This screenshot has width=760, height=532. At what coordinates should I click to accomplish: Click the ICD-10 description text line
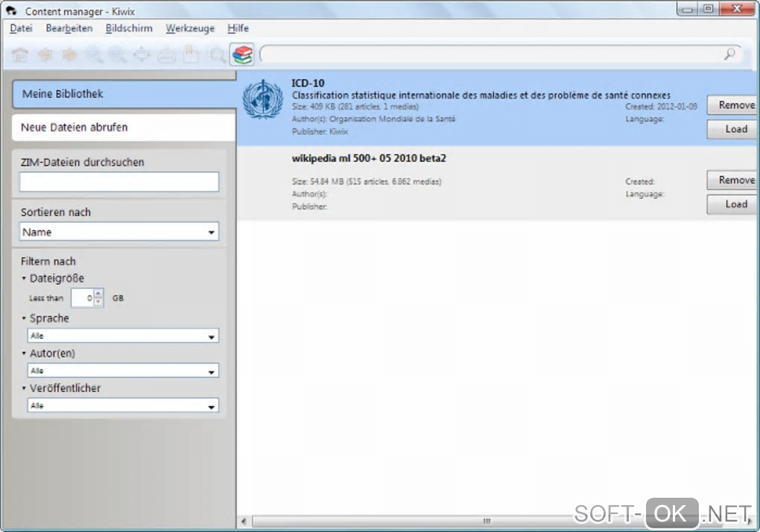pyautogui.click(x=481, y=95)
